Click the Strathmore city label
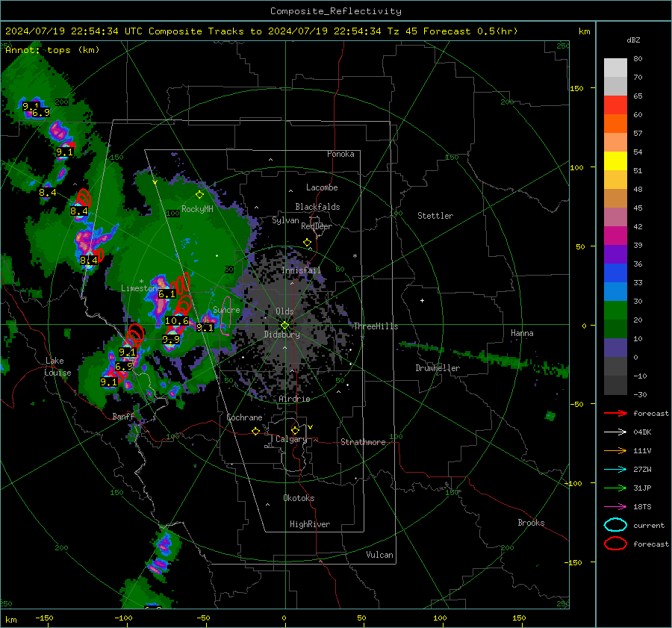This screenshot has height=628, width=672. coord(363,442)
